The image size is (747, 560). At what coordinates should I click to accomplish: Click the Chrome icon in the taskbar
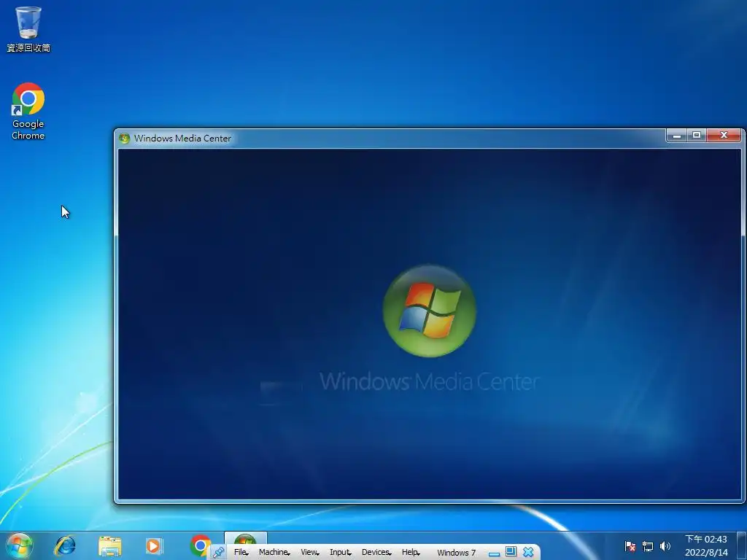(200, 545)
